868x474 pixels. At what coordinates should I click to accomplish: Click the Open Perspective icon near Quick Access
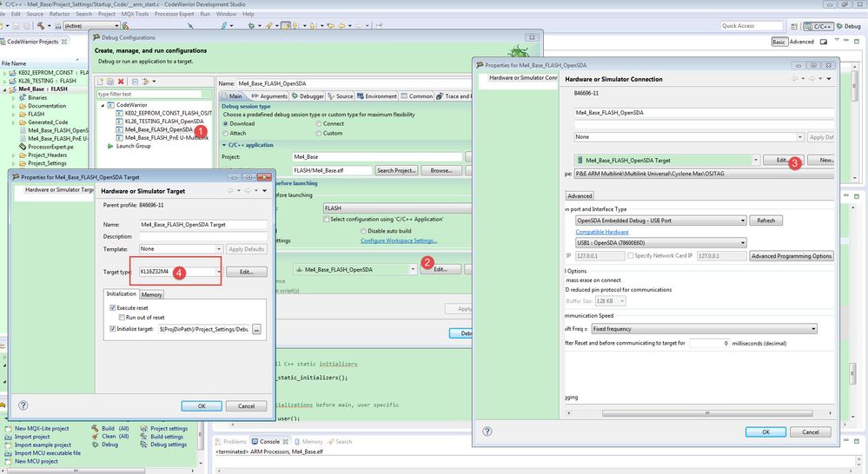[794, 26]
